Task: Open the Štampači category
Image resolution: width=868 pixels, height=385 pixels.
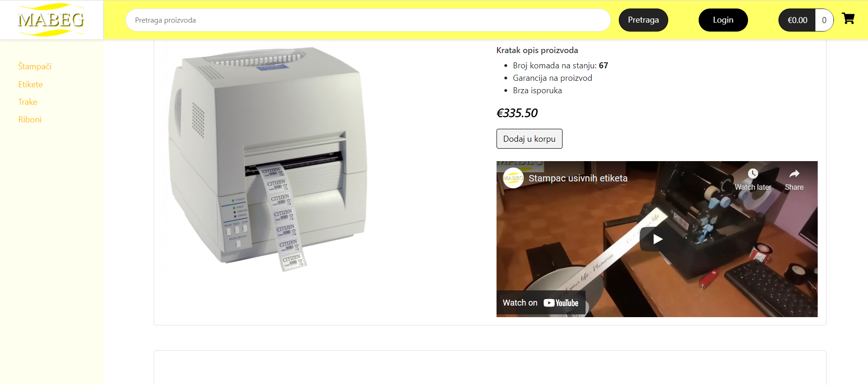Action: (35, 66)
